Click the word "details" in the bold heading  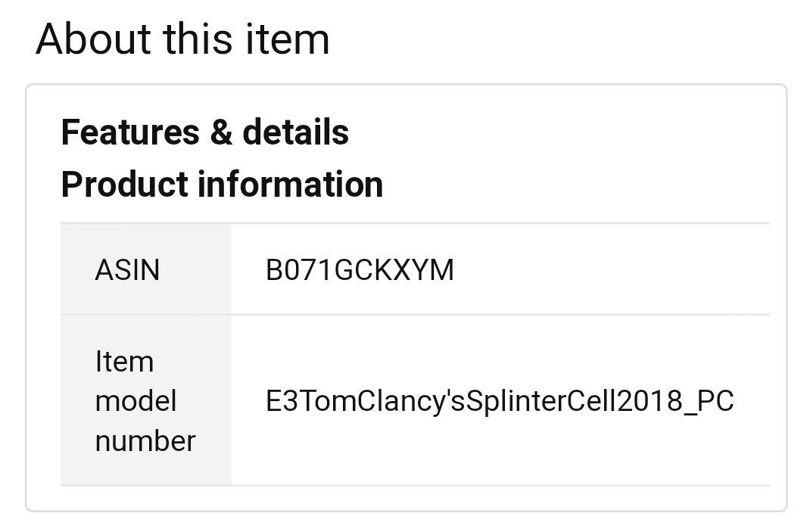(x=296, y=132)
